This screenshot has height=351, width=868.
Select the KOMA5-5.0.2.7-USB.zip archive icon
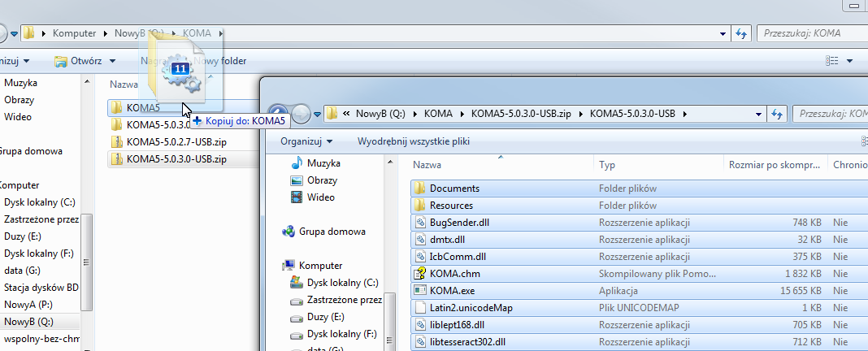[x=116, y=141]
